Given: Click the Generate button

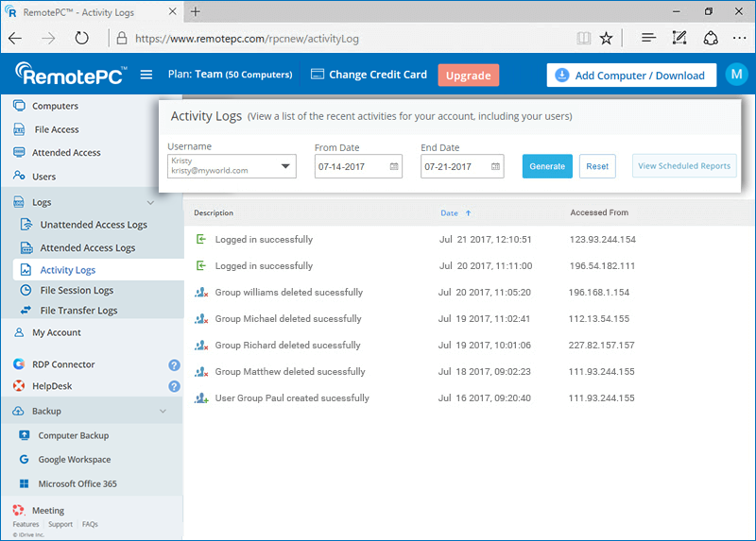Looking at the screenshot, I should pos(547,166).
